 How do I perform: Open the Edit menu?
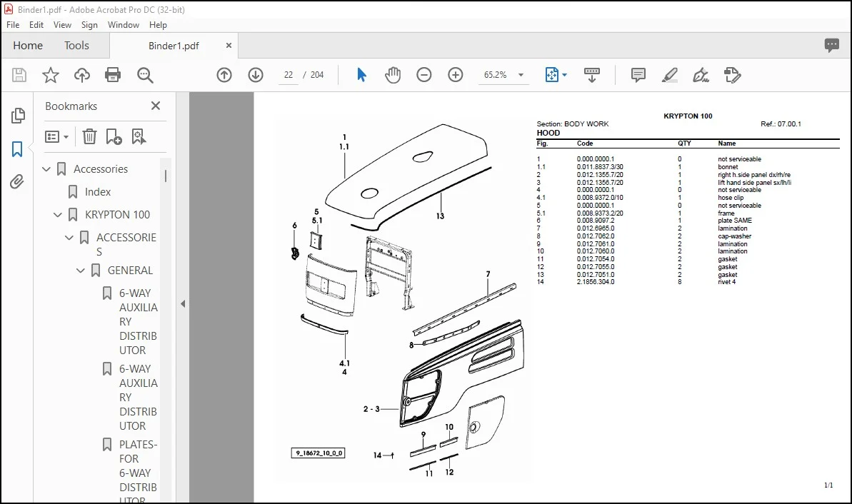pyautogui.click(x=36, y=25)
